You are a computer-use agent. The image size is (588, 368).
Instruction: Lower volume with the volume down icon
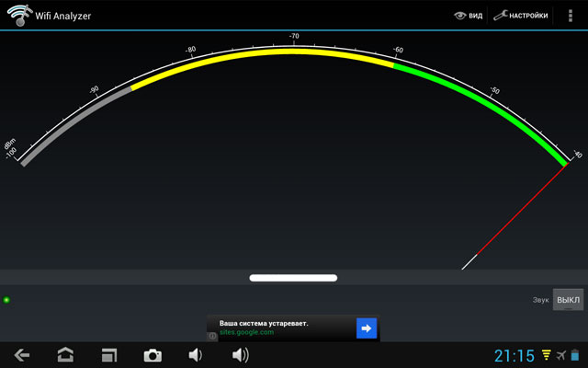[196, 355]
